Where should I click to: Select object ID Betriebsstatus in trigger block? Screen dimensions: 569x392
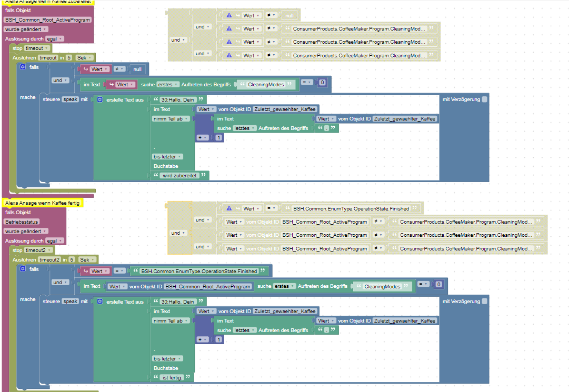pyautogui.click(x=22, y=222)
